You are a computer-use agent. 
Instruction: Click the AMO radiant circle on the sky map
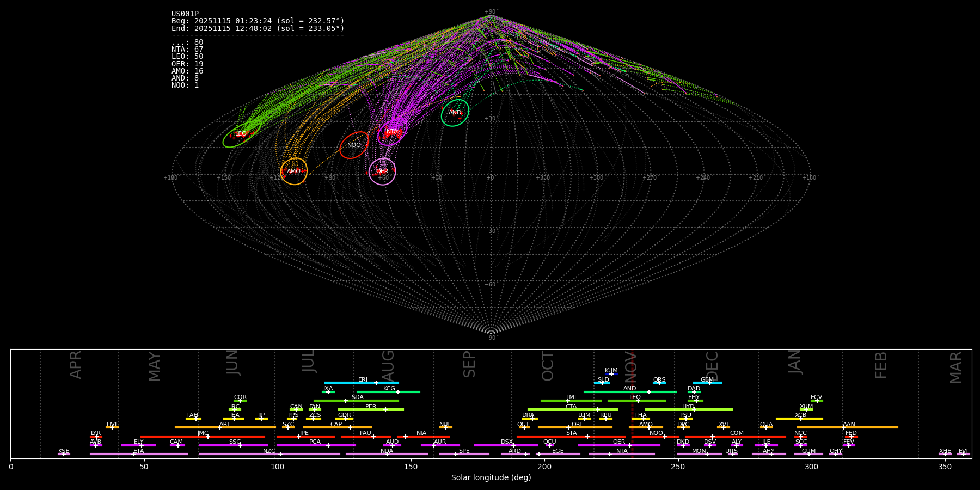[x=294, y=171]
